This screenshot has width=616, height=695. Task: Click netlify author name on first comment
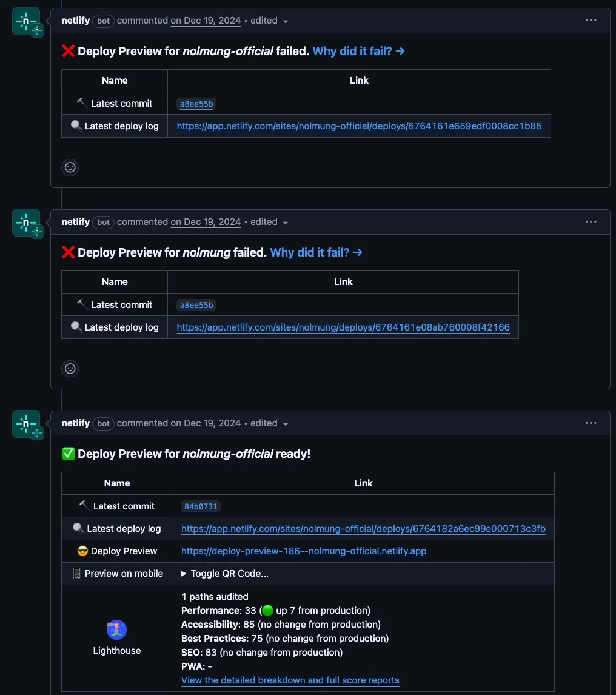point(75,21)
